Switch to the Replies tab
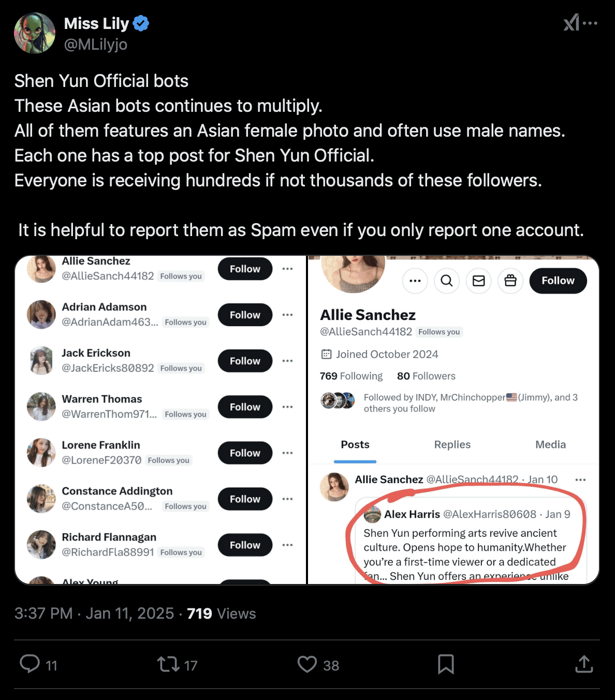Image resolution: width=615 pixels, height=700 pixels. [452, 445]
